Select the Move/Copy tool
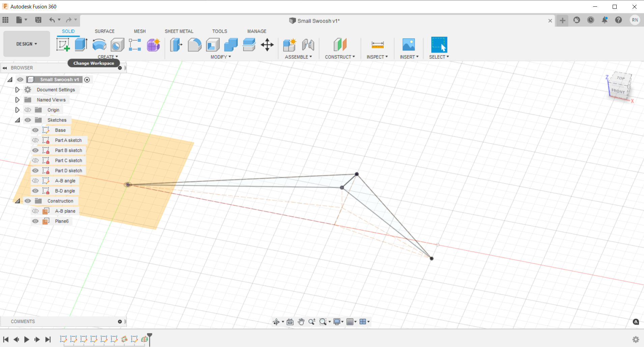This screenshot has height=347, width=644. pyautogui.click(x=267, y=44)
